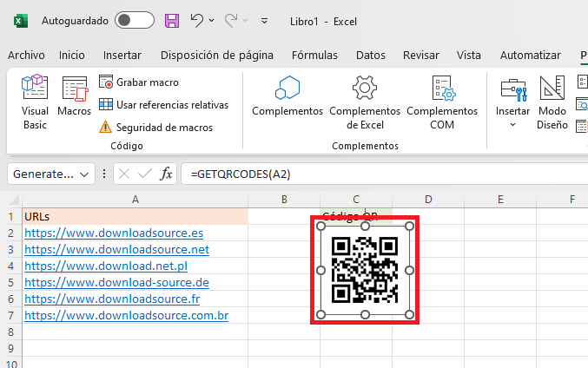Click the view code icon beside Modo Diseño
This screenshot has height=368, width=588.
pyautogui.click(x=582, y=104)
